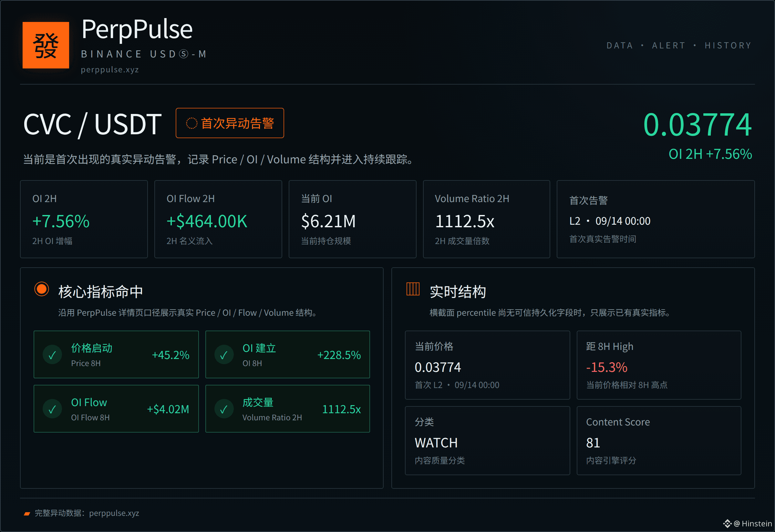Select the OI 2H +7.56% stat card

[84, 219]
